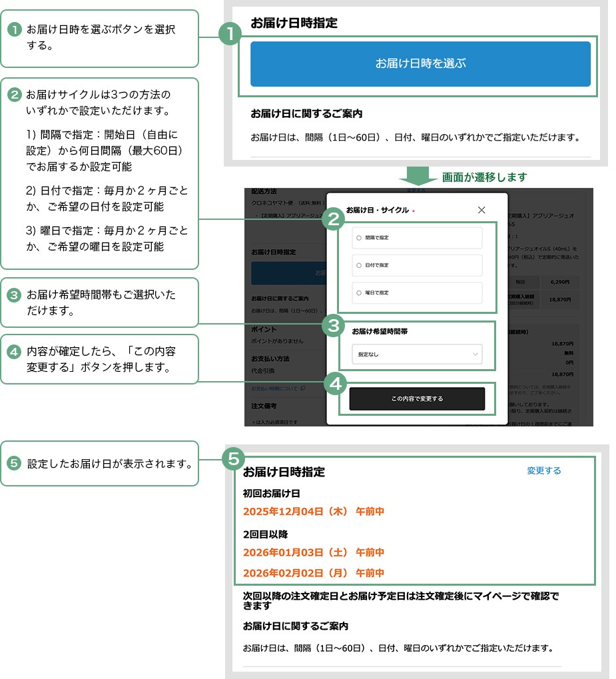Click the step 5 explanation callout box

click(99, 463)
